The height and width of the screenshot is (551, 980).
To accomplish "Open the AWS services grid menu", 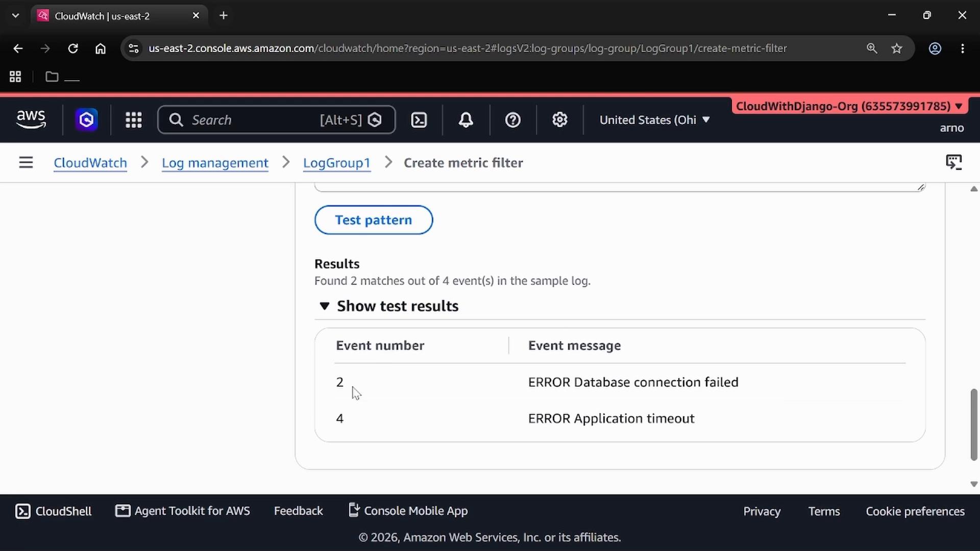I will point(134,120).
